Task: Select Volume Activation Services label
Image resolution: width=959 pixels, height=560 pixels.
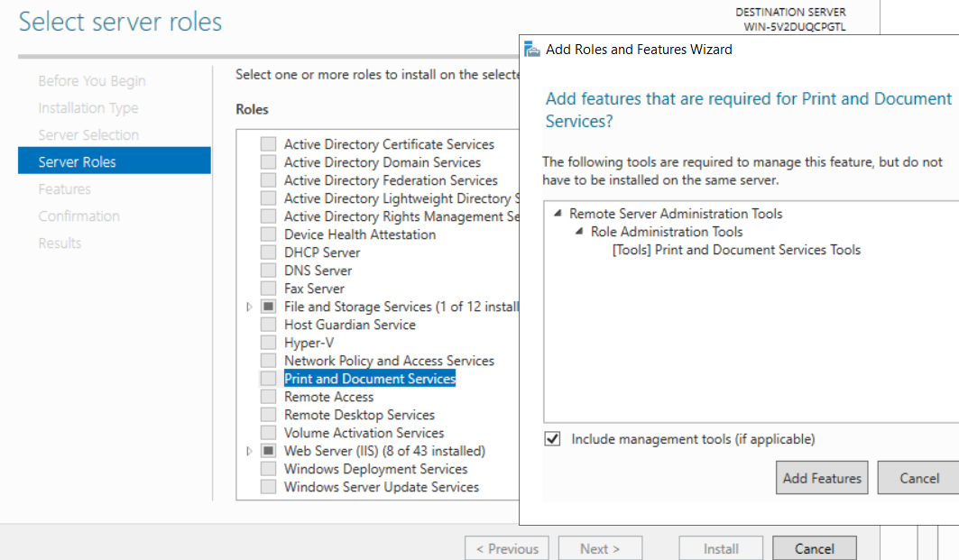Action: [364, 433]
